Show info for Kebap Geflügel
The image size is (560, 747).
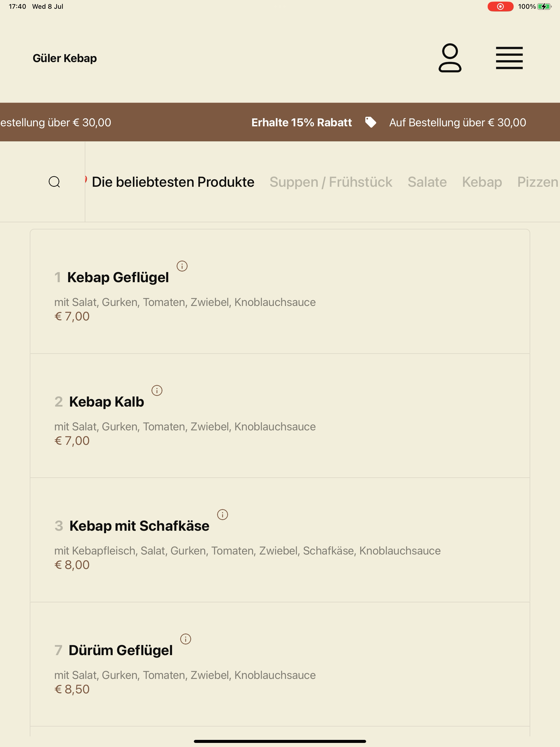pyautogui.click(x=182, y=266)
